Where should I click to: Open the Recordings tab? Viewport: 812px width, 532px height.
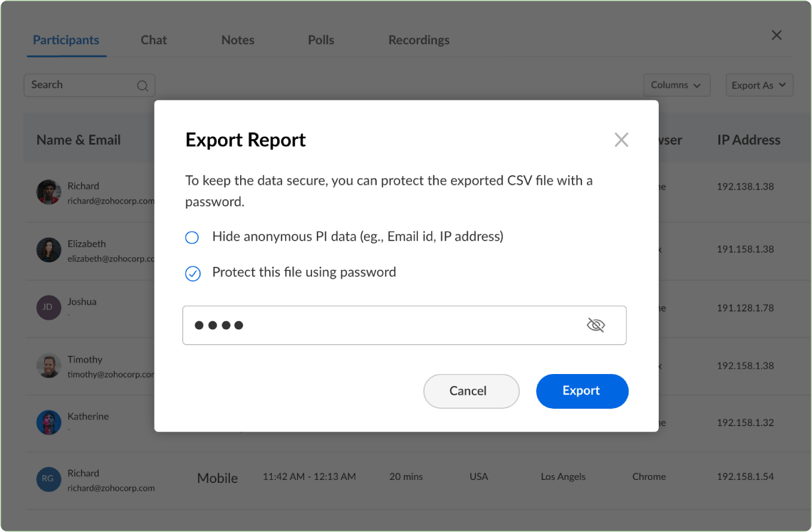419,39
